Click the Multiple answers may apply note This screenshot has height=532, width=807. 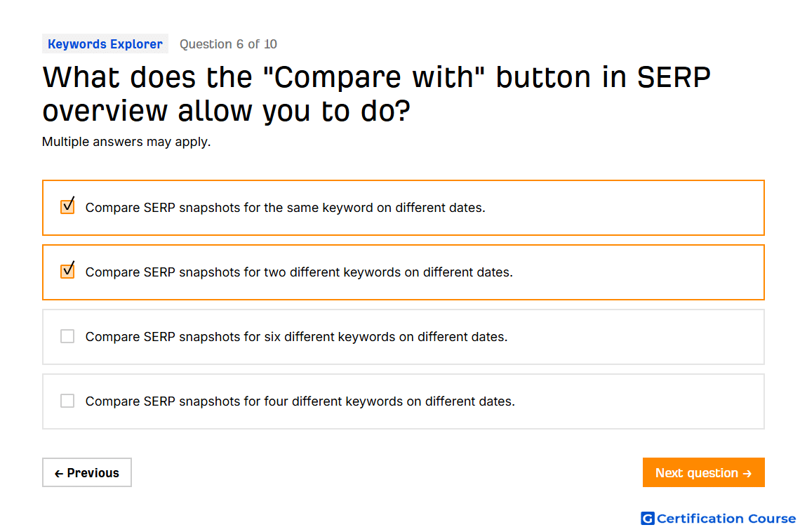[126, 142]
